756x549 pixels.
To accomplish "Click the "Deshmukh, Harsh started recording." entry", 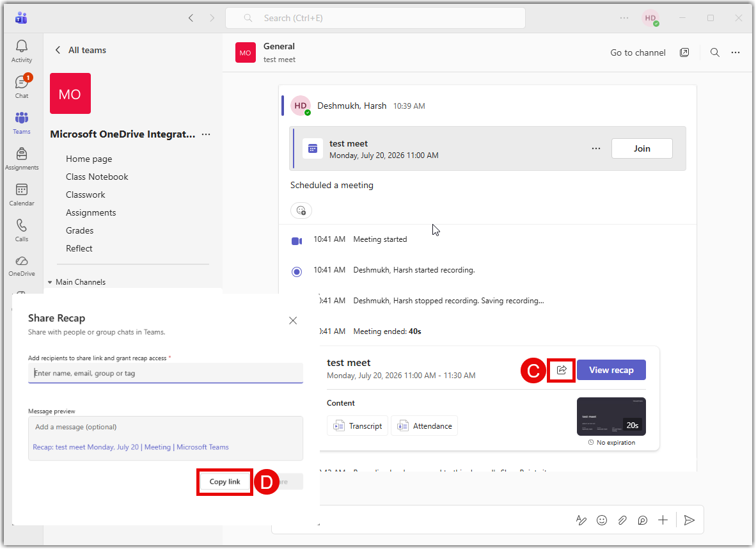I will tap(414, 270).
